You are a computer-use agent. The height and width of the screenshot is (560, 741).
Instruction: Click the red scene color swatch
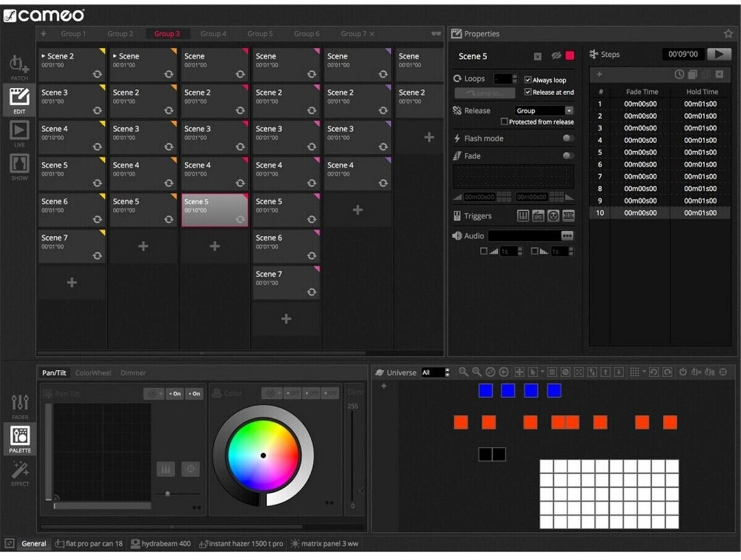(569, 56)
